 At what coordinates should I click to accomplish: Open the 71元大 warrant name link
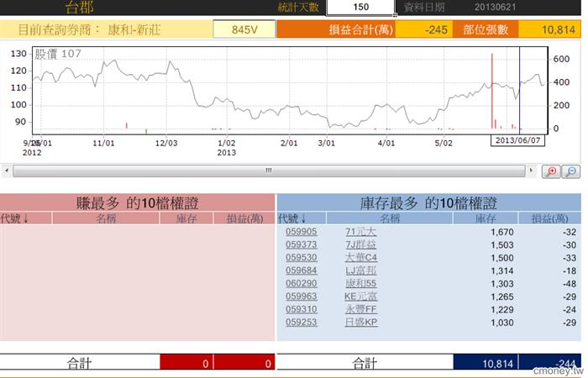tap(360, 231)
